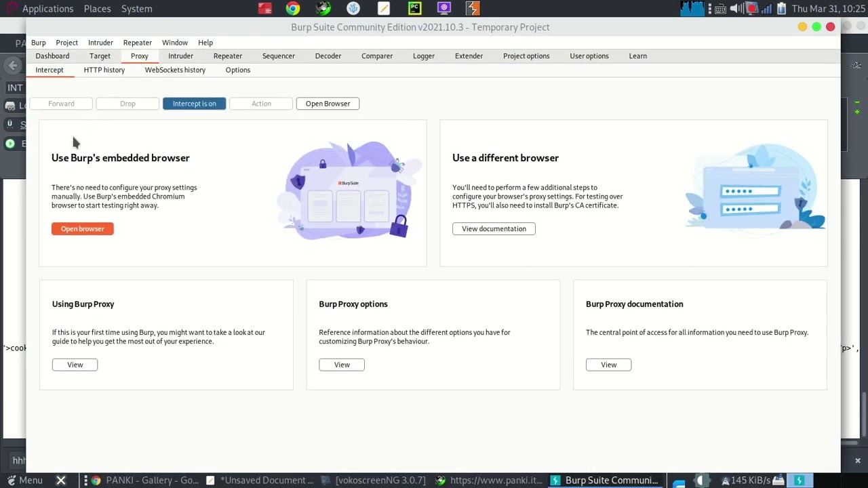The height and width of the screenshot is (488, 868).
Task: Open the volume speaker tray icon
Action: pyautogui.click(x=736, y=9)
